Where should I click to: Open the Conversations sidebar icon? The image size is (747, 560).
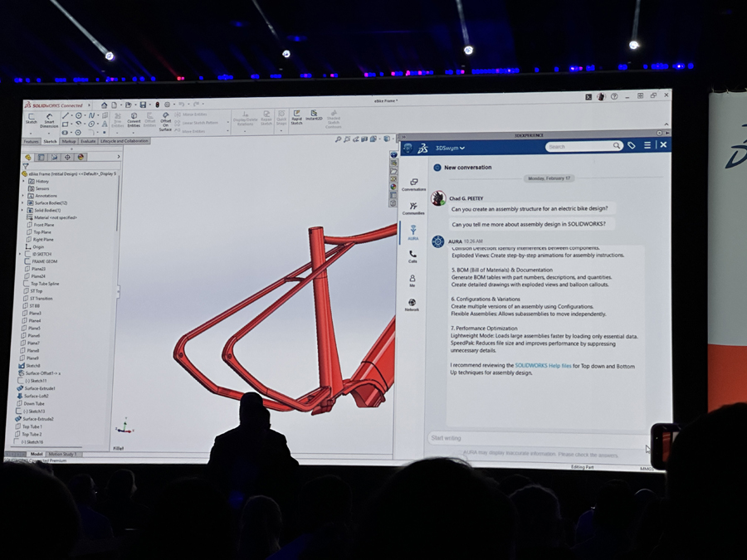coord(413,185)
